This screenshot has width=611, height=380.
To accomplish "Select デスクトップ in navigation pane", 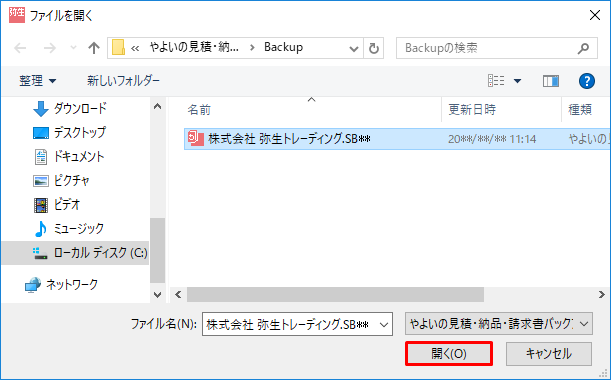I will click(79, 133).
